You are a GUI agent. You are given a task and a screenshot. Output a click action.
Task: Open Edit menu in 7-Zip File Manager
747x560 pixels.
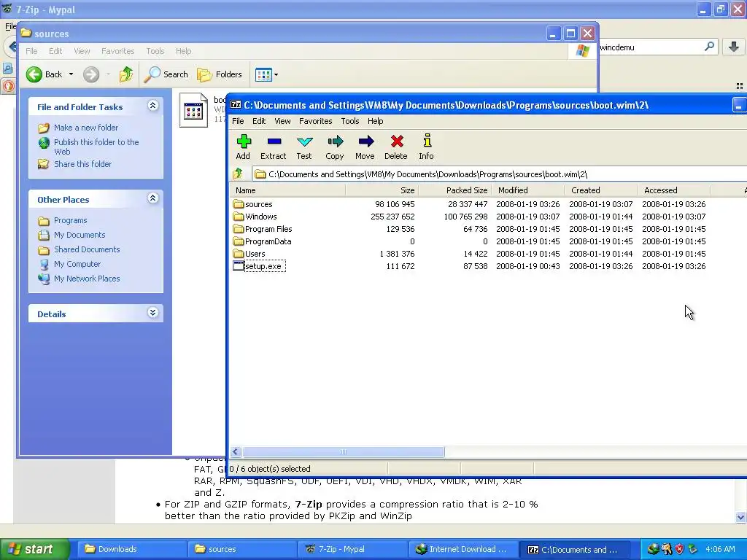[x=259, y=121]
